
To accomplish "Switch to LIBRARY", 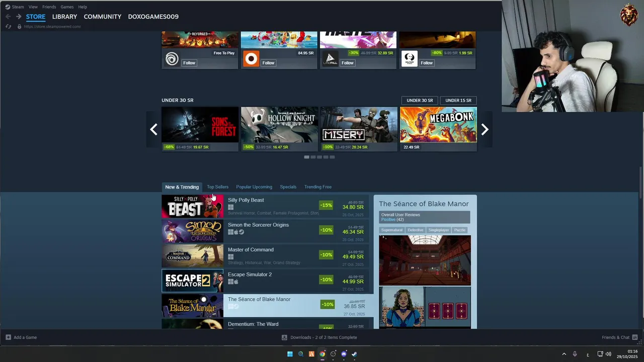I will (x=64, y=17).
